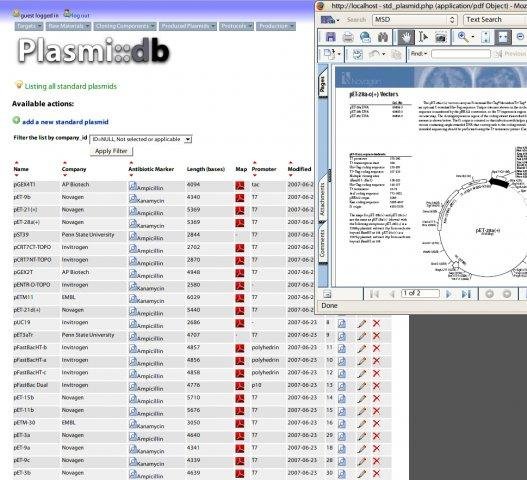Click the email globe icon in PDF toolbar

click(x=365, y=37)
